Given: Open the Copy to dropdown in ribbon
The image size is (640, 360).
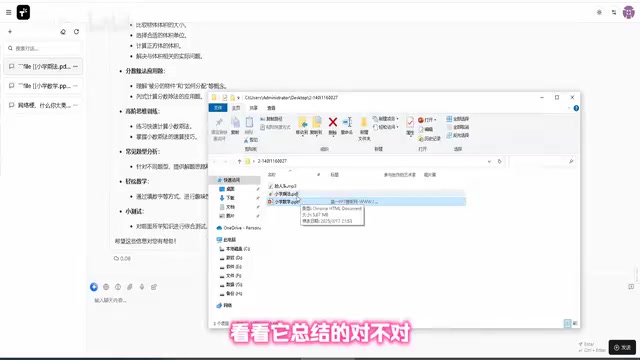Looking at the screenshot, I should (316, 126).
